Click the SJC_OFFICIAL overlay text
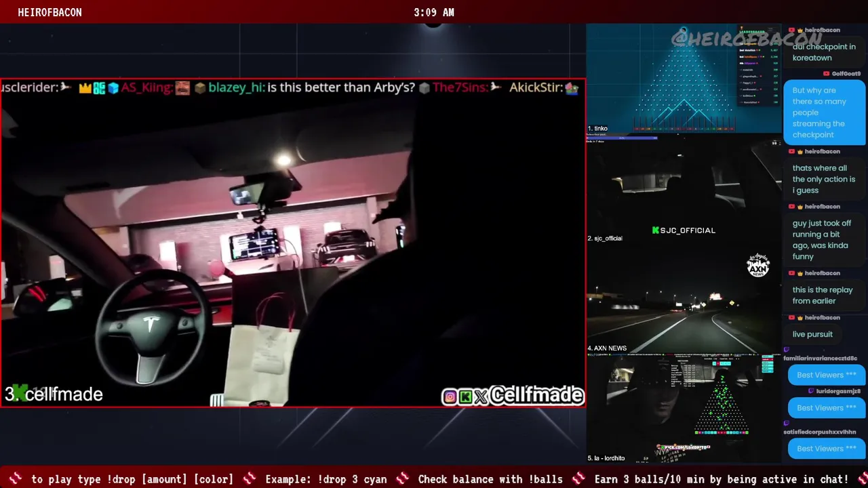 [x=688, y=230]
